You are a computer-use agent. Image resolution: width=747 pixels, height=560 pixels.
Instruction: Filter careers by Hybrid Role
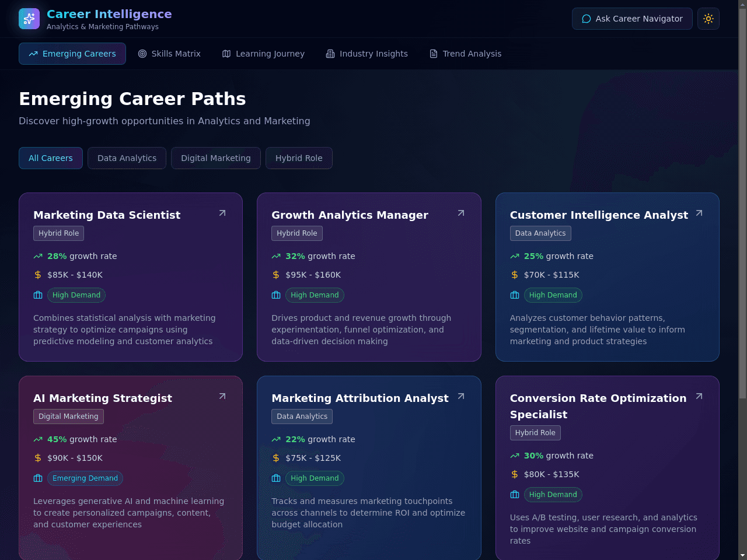[x=299, y=158]
